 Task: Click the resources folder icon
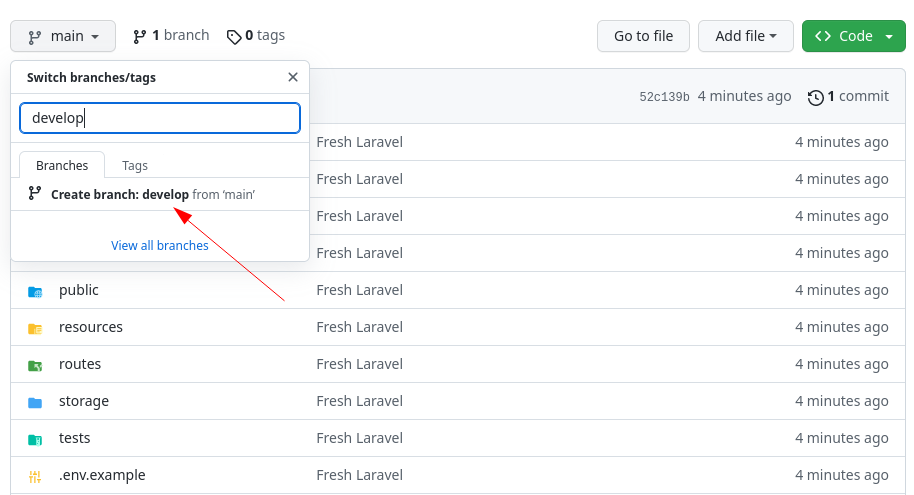(35, 328)
